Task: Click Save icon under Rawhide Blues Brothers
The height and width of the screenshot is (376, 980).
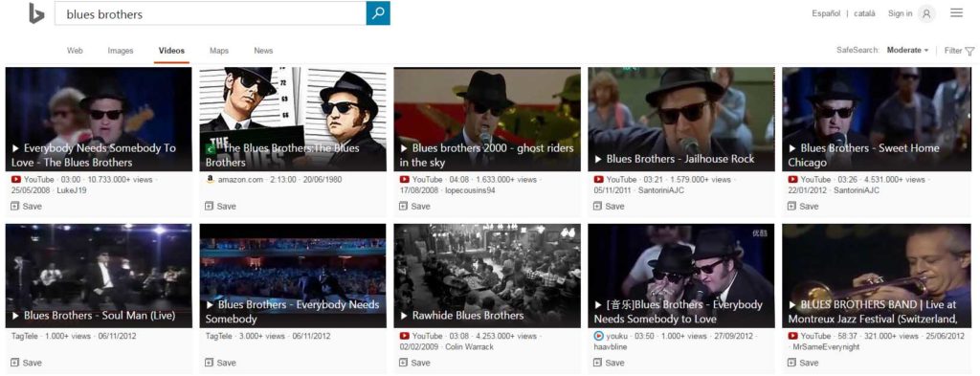Action: [404, 363]
